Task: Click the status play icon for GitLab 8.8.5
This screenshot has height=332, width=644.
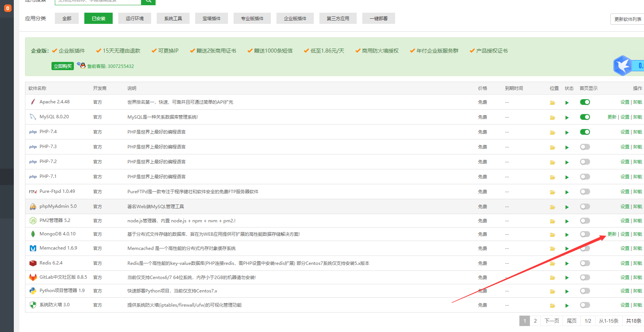Action: click(567, 278)
